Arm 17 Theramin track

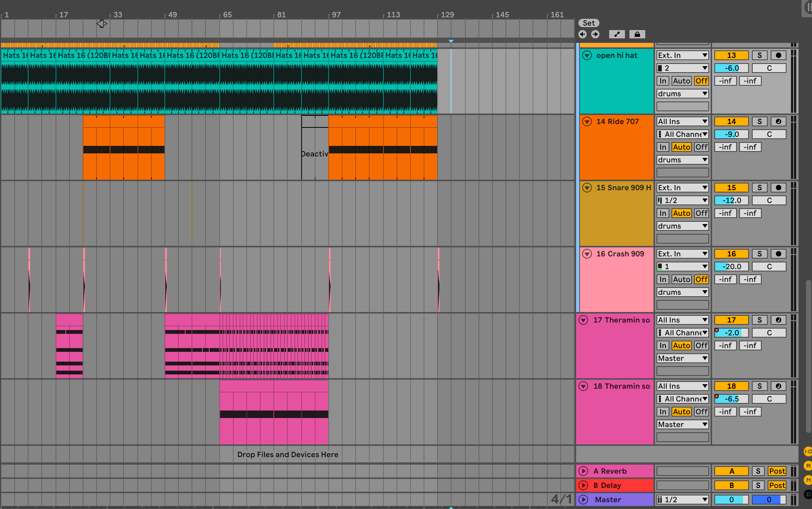coord(779,320)
